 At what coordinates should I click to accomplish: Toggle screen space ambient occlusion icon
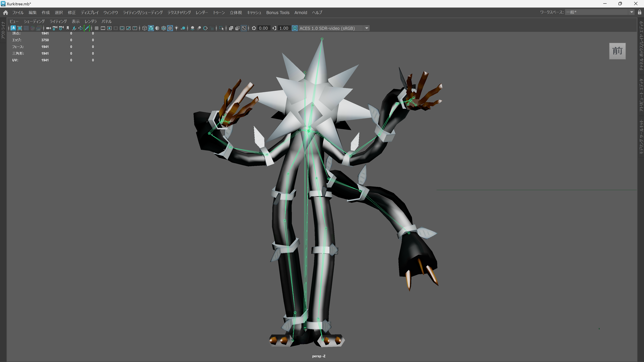point(193,28)
